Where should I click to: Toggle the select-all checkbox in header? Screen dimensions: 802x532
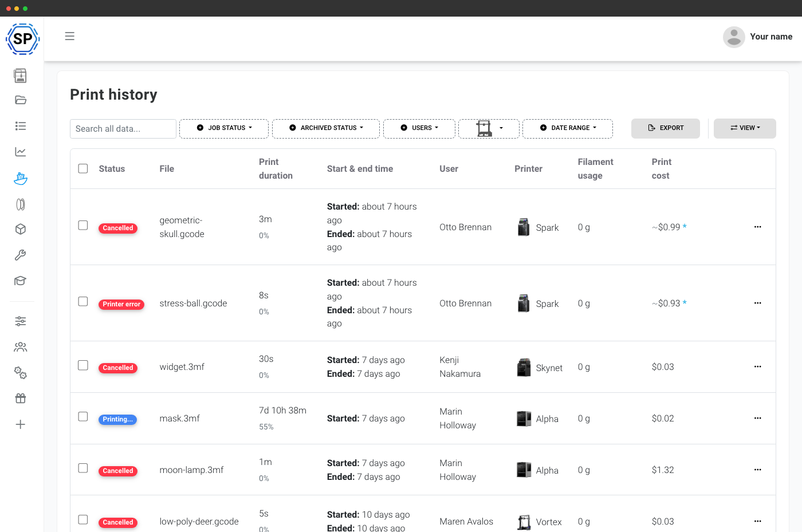tap(83, 168)
